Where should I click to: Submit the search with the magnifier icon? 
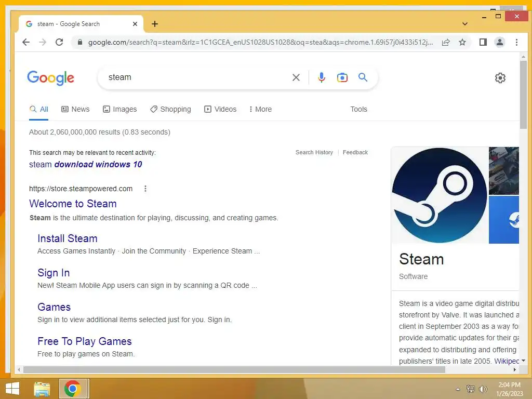click(x=363, y=77)
